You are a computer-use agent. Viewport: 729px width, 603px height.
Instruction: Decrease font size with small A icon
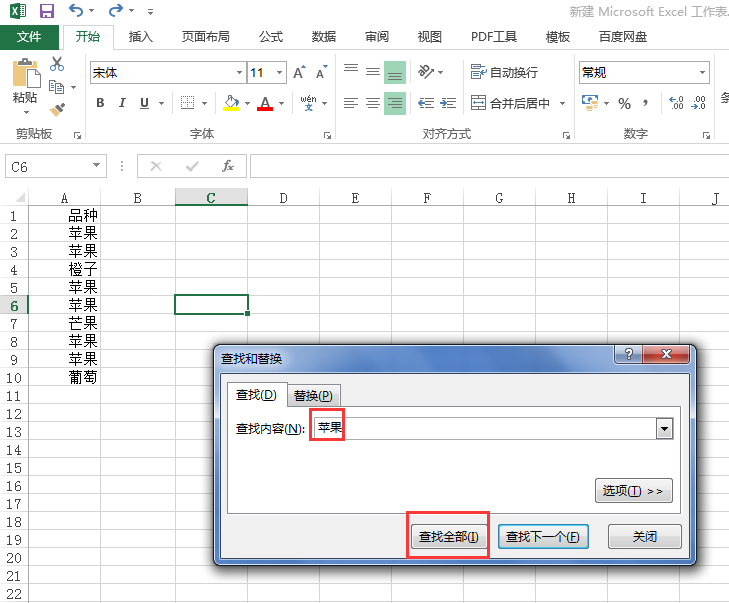pos(322,73)
